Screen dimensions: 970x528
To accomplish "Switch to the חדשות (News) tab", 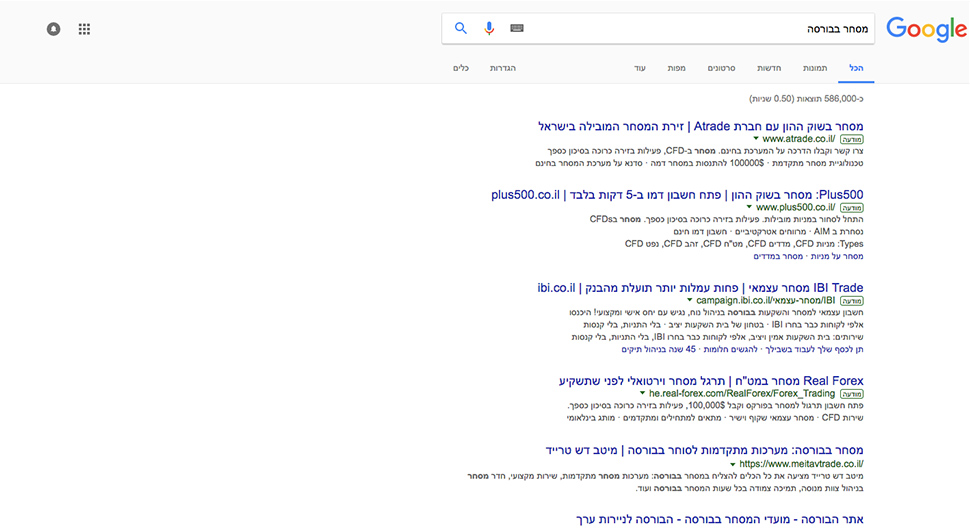I will (769, 68).
